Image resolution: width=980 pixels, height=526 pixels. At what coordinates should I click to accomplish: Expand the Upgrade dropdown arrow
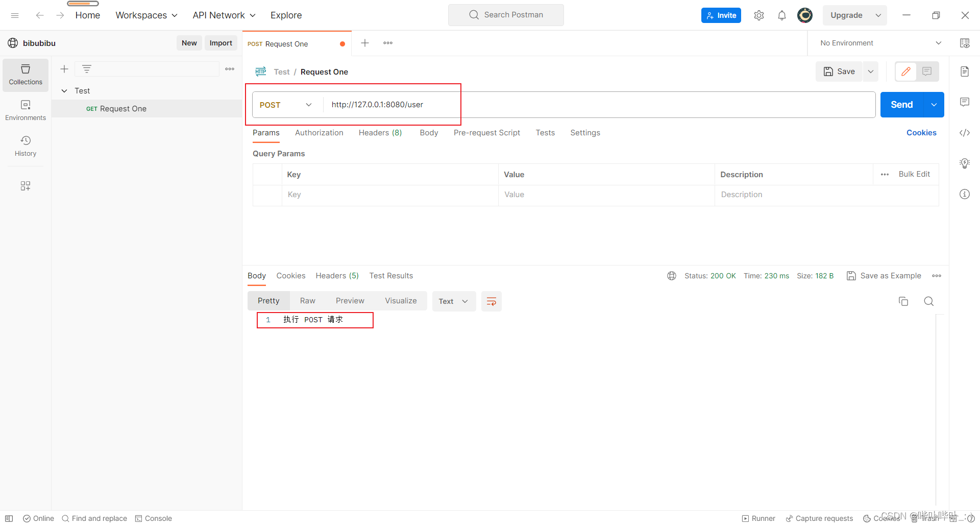click(878, 15)
